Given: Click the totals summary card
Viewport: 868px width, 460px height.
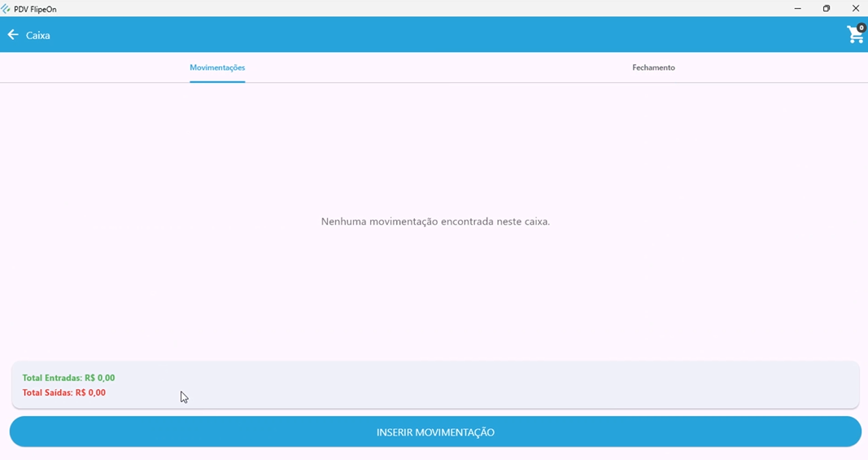Looking at the screenshot, I should (x=488, y=385).
